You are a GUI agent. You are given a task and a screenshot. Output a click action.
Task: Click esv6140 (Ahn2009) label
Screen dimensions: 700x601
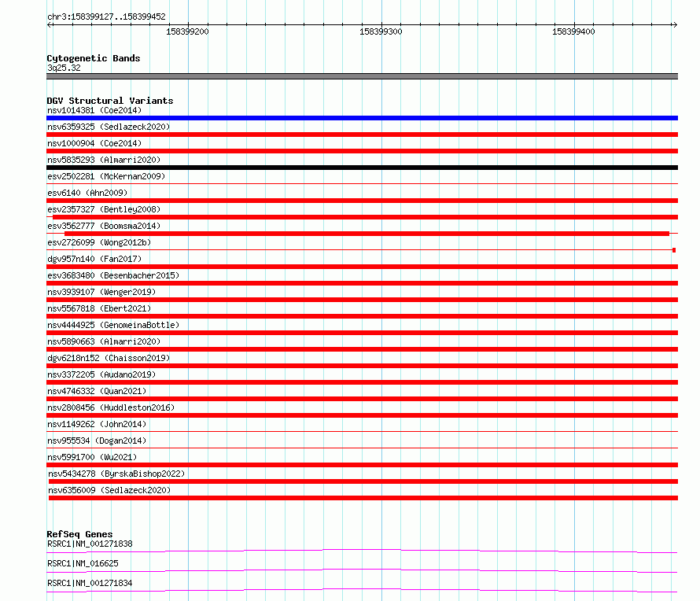[x=87, y=193]
